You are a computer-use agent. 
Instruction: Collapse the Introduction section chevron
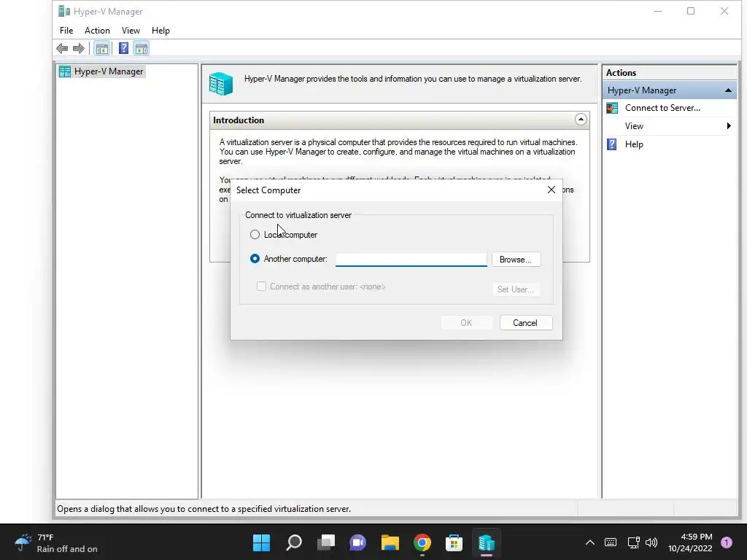580,120
